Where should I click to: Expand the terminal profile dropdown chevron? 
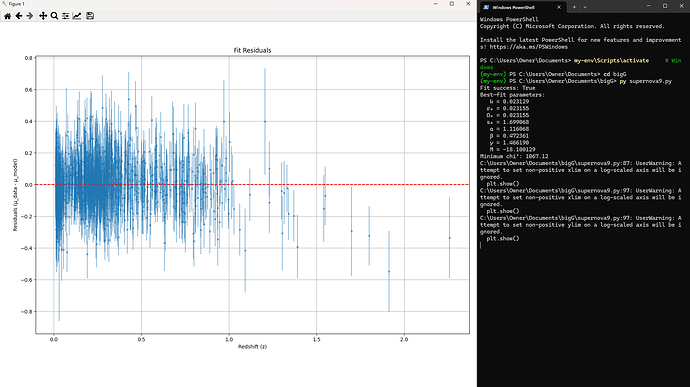click(585, 7)
